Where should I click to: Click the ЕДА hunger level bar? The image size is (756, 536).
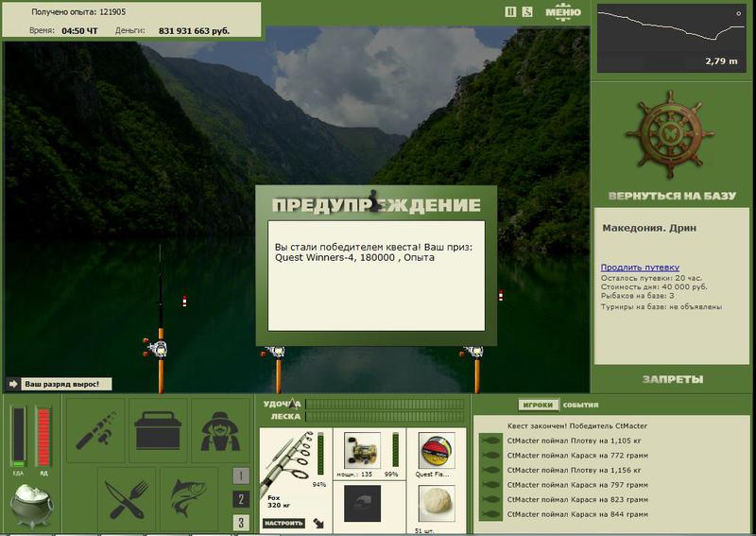pyautogui.click(x=18, y=437)
